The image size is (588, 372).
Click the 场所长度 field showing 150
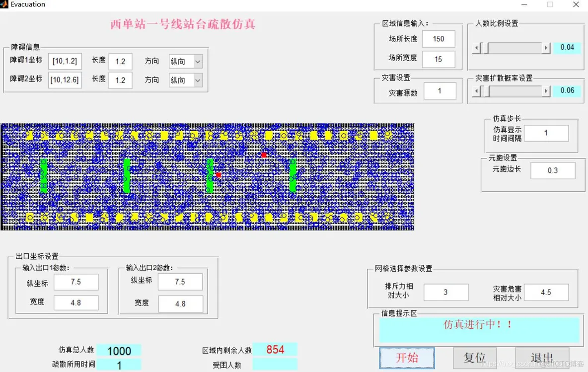[439, 39]
